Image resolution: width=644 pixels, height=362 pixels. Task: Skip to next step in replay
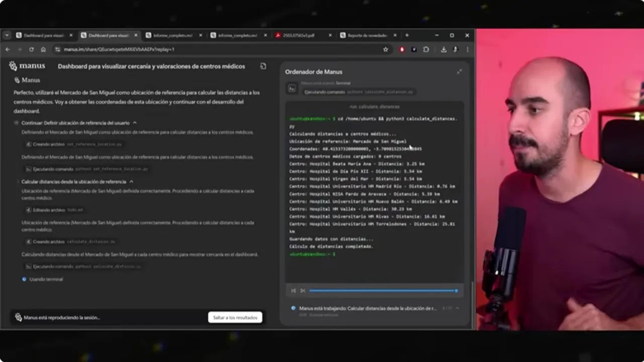[302, 291]
